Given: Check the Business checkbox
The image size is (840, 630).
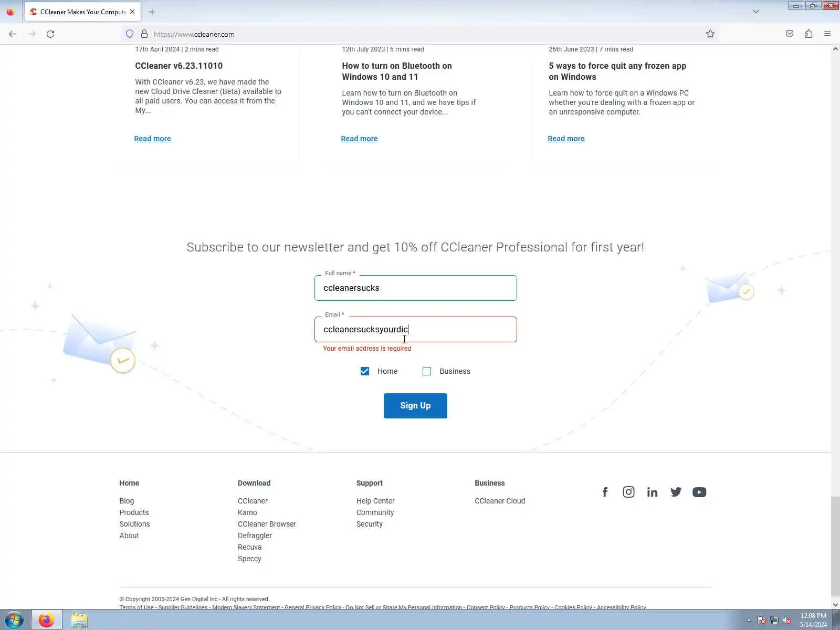Looking at the screenshot, I should click(x=427, y=371).
